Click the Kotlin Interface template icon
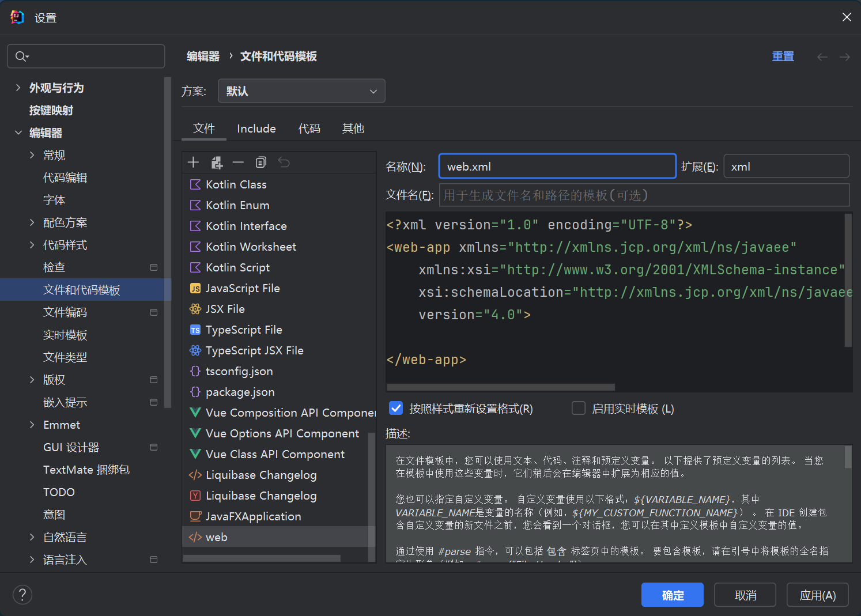Viewport: 861px width, 616px height. tap(195, 226)
